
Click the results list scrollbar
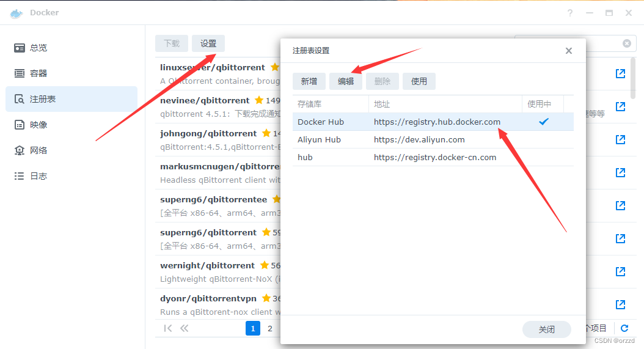pyautogui.click(x=633, y=78)
